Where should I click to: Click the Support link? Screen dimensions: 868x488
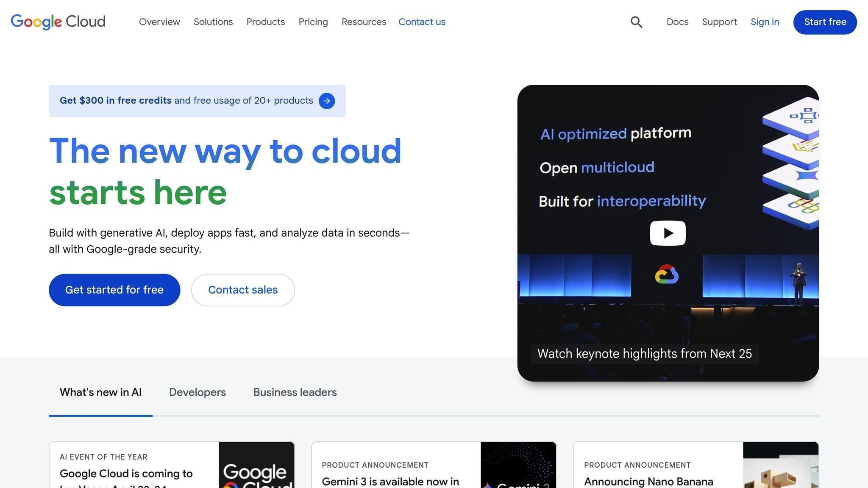719,22
